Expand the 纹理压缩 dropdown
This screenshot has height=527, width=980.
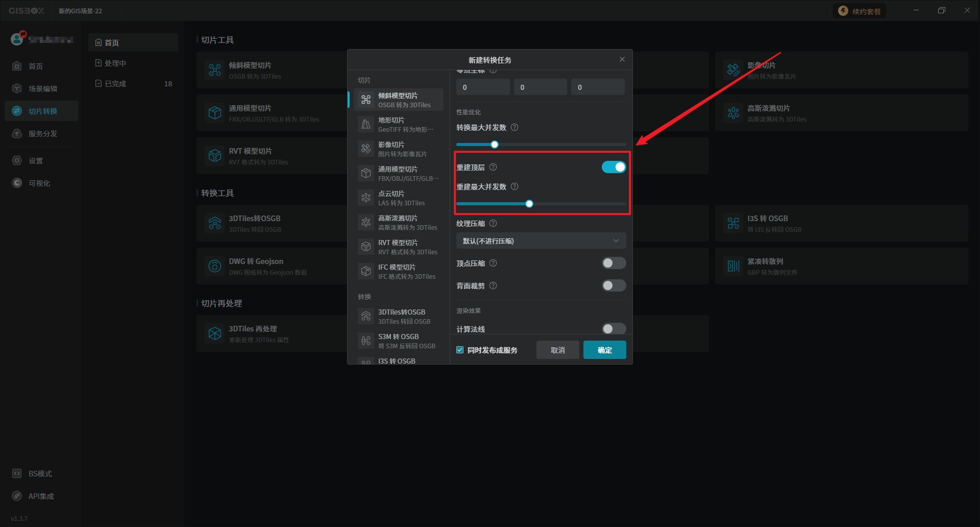click(x=541, y=241)
